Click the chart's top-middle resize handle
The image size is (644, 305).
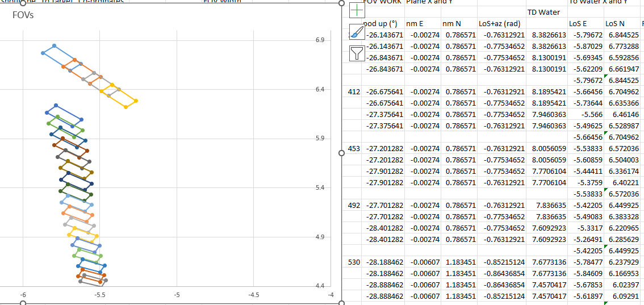23,3
